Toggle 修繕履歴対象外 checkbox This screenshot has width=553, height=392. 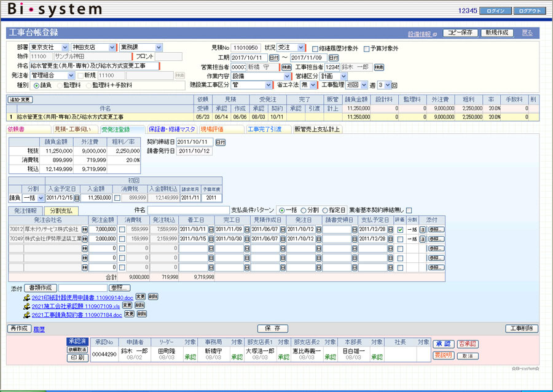(x=315, y=49)
